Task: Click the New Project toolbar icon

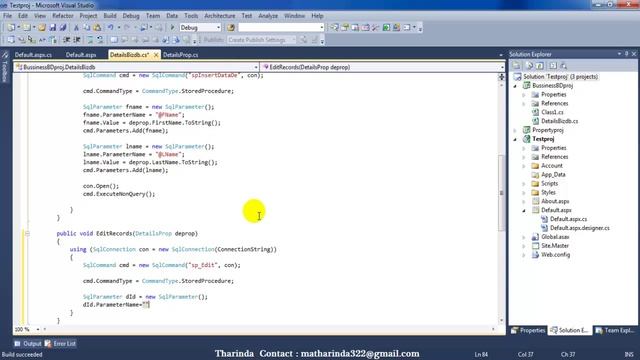Action: [x=10, y=28]
